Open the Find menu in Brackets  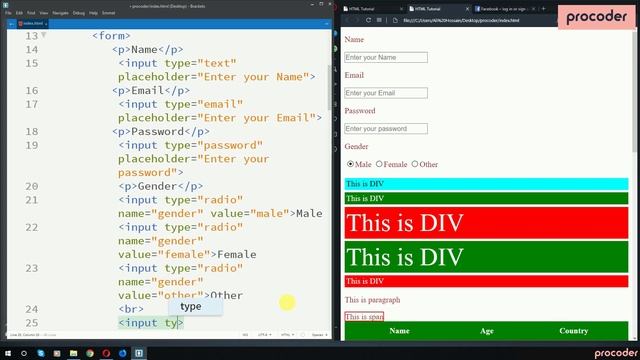pos(31,13)
